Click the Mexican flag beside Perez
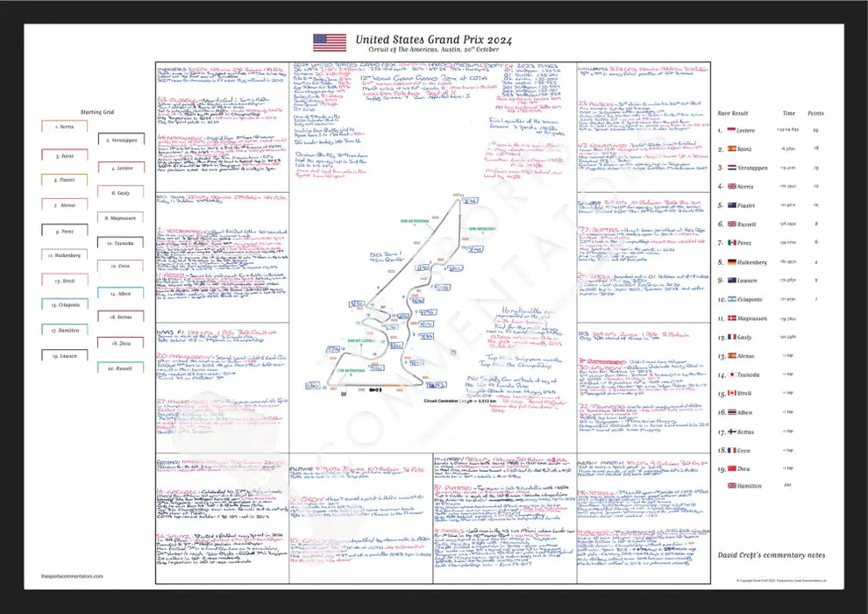Screen dimensions: 868x614 730,242
